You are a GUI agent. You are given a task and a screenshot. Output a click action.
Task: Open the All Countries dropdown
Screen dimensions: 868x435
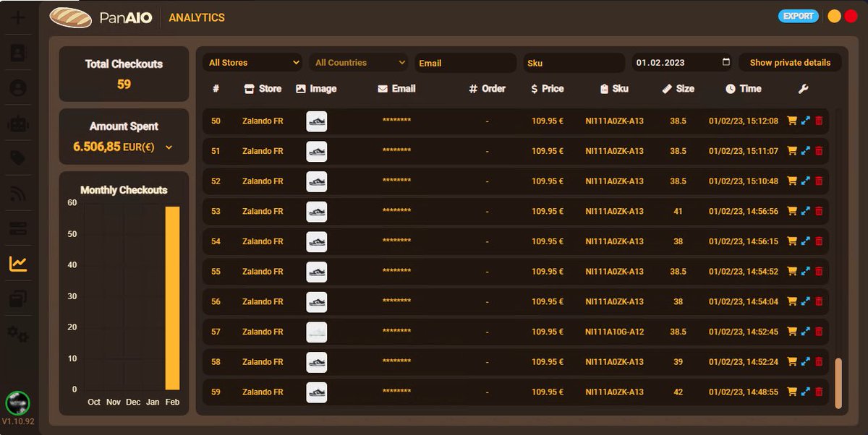tap(359, 63)
